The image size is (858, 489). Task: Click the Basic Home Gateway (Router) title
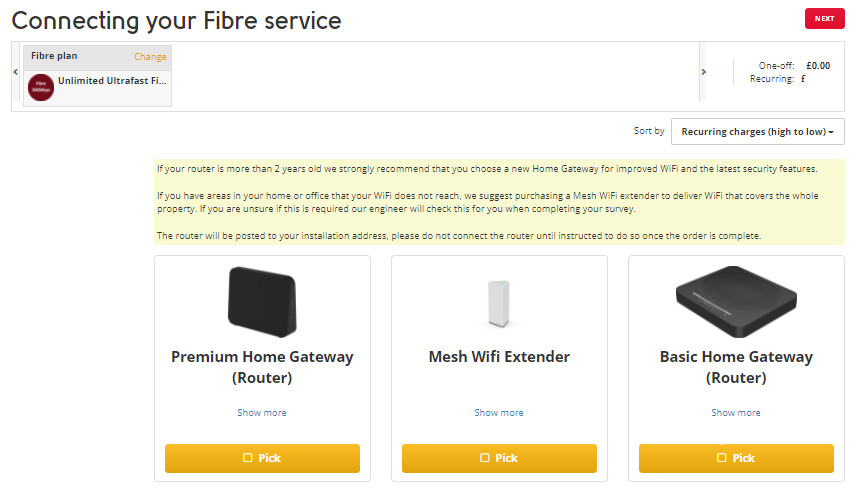(736, 367)
